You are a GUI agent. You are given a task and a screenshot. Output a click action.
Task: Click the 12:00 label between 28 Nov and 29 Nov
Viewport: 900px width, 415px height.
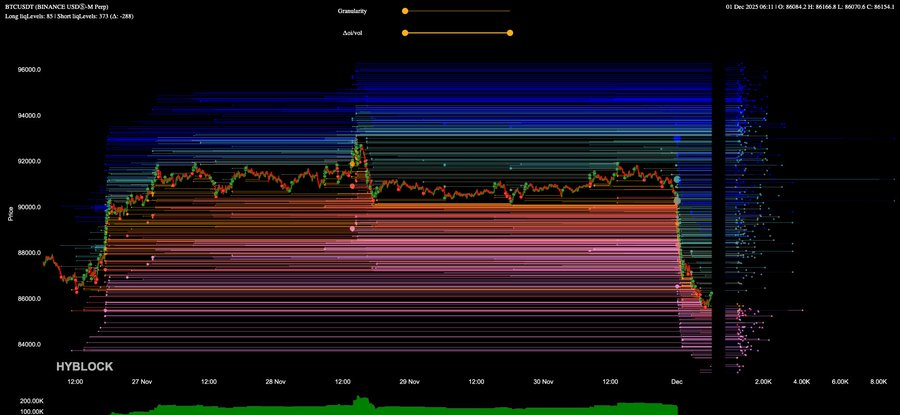click(x=343, y=381)
